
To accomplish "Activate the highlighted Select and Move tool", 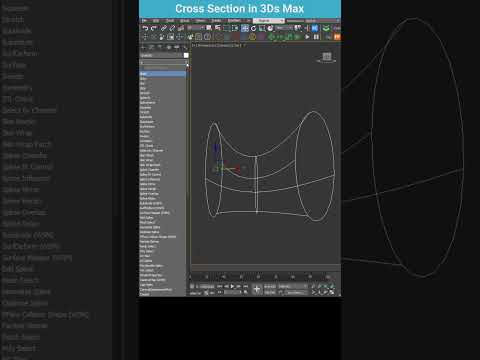I will click(x=245, y=28).
